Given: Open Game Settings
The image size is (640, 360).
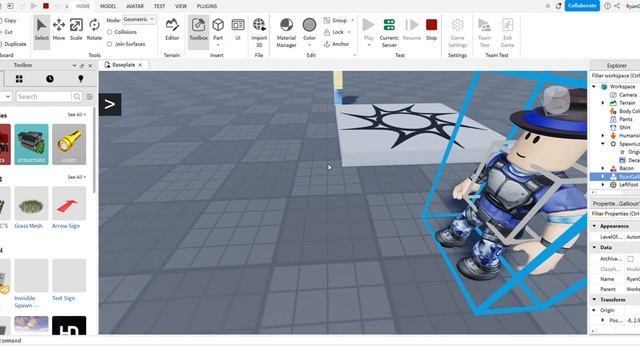Looking at the screenshot, I should pyautogui.click(x=458, y=33).
